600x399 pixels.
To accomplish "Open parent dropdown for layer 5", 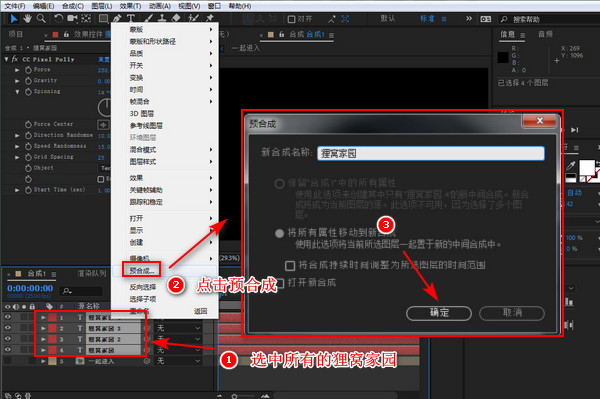I will 179,361.
